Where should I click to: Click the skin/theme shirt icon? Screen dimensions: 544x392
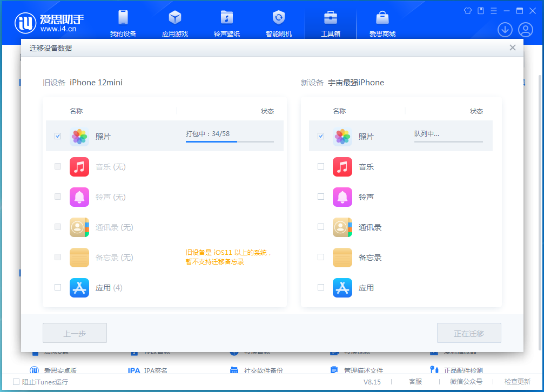468,11
